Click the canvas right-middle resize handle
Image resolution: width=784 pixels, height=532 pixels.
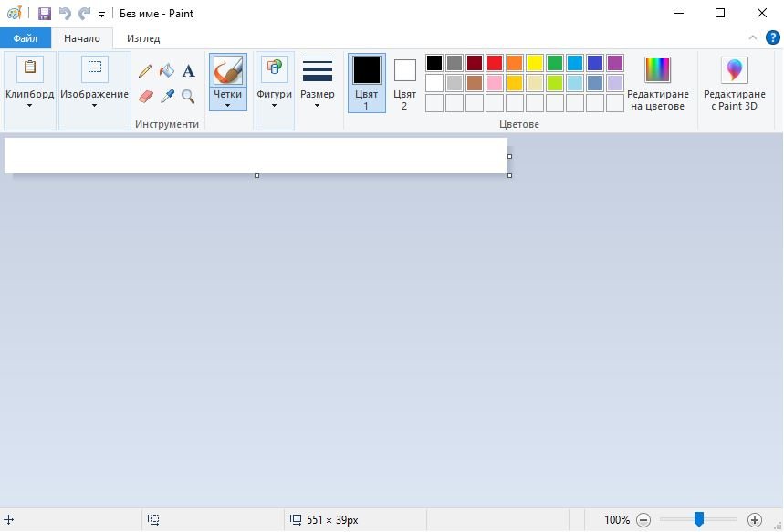[509, 157]
